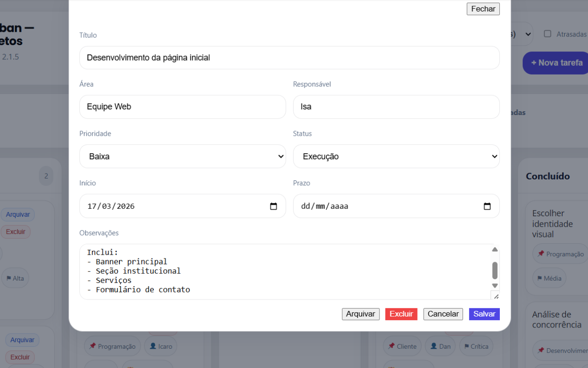Click the pin icon on Programação tag
This screenshot has width=588, height=368.
point(91,346)
